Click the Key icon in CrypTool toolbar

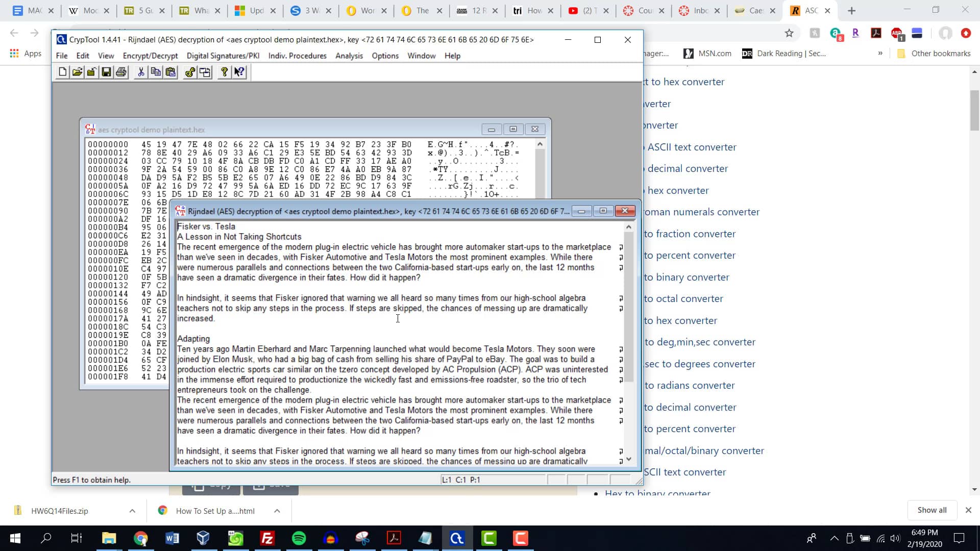point(190,72)
